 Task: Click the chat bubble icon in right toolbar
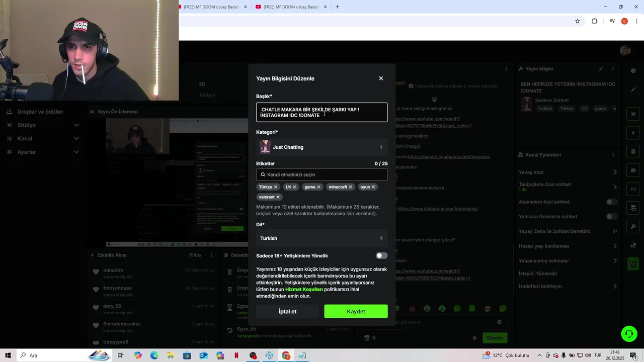tap(633, 170)
